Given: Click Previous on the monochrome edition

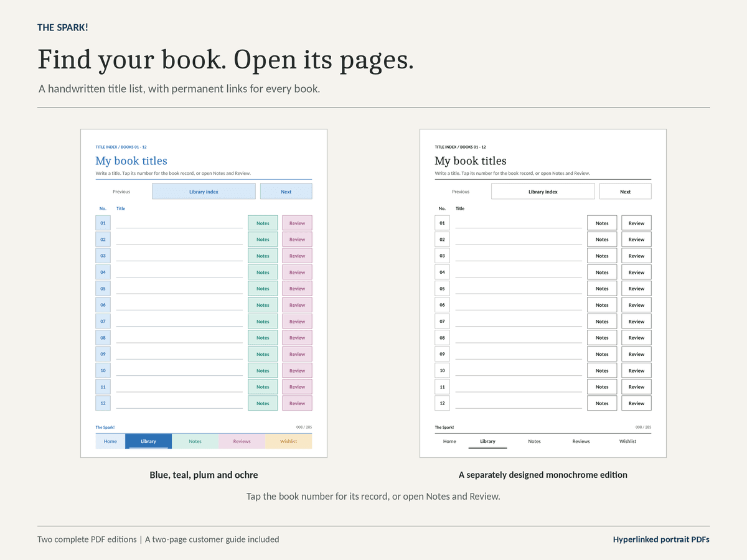Looking at the screenshot, I should point(461,192).
